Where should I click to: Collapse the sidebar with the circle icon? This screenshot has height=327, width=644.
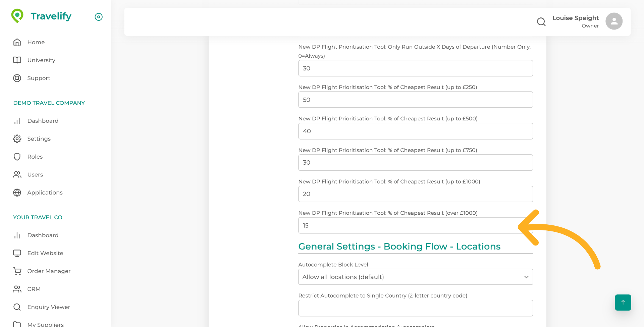coord(98,17)
